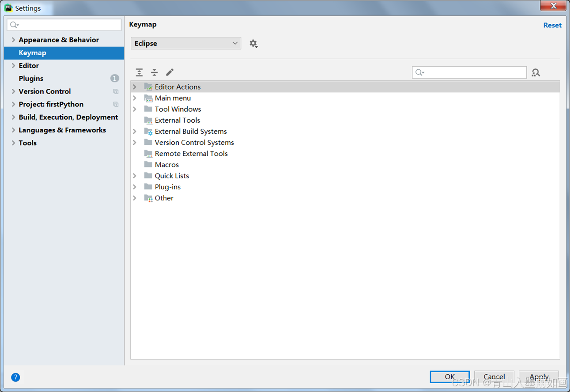Expand the Project: firstPython chevron

pyautogui.click(x=13, y=104)
